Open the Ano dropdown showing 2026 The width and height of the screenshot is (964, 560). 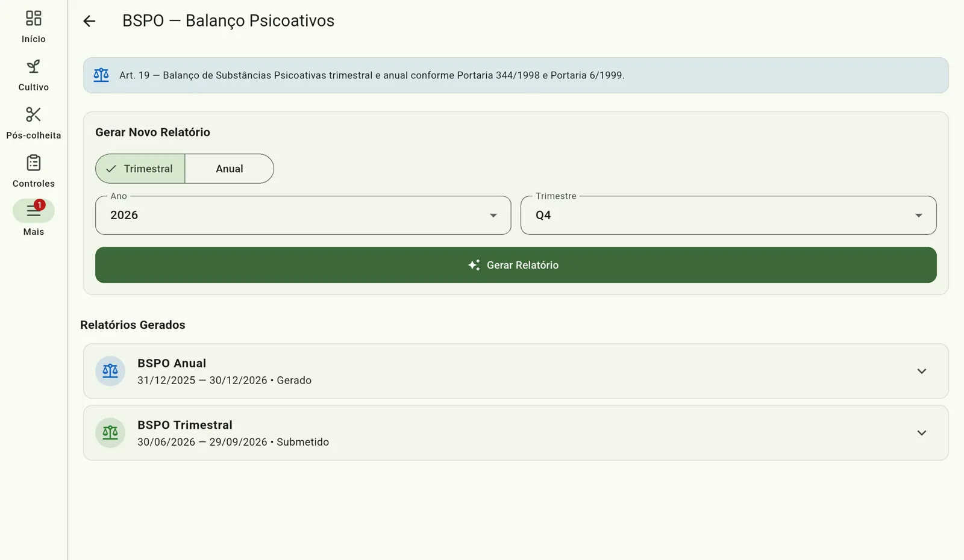303,215
